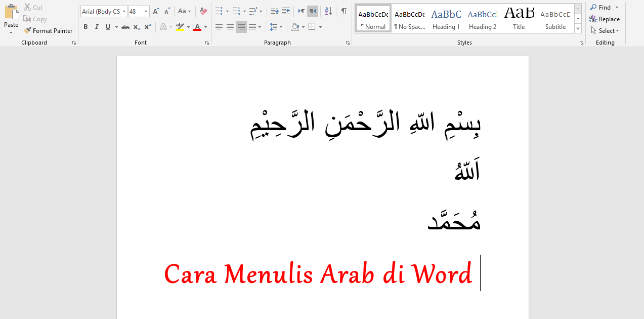The width and height of the screenshot is (644, 319).
Task: Open bullet library dropdown arrow
Action: [227, 11]
